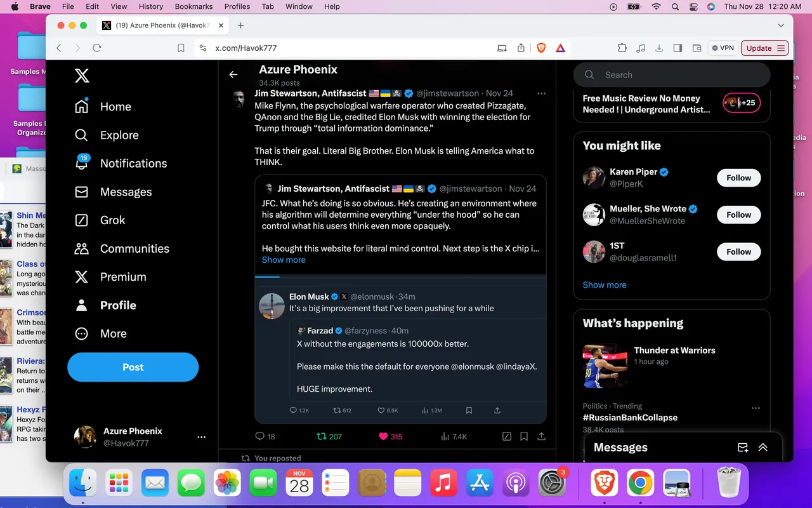Screen dimensions: 812x508
Task: Open Azure Phoenix account options ellipsis
Action: coord(201,437)
